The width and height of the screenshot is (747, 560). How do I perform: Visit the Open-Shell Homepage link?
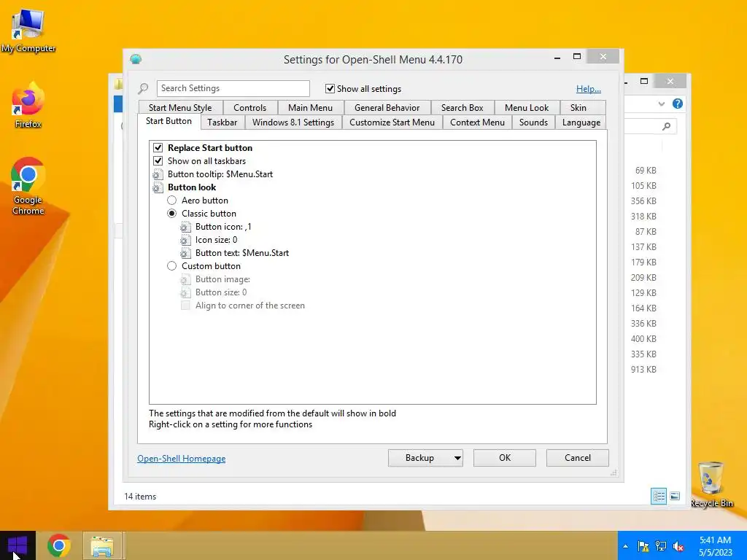coord(181,459)
